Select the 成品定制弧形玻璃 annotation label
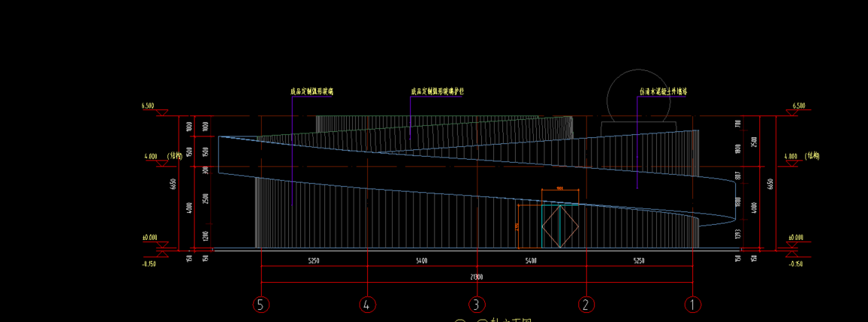This screenshot has height=322, width=868. coord(311,91)
